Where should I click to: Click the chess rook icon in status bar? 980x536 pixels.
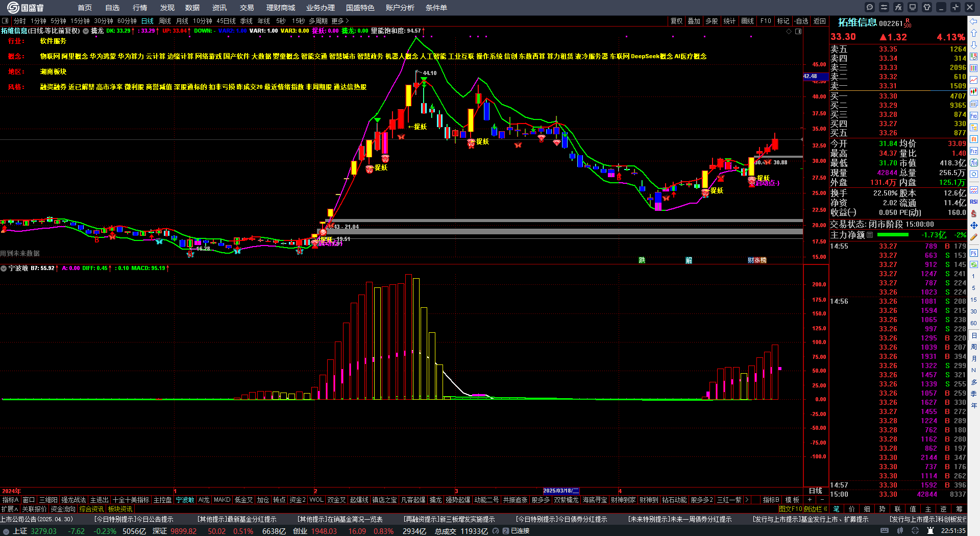pyautogui.click(x=930, y=531)
